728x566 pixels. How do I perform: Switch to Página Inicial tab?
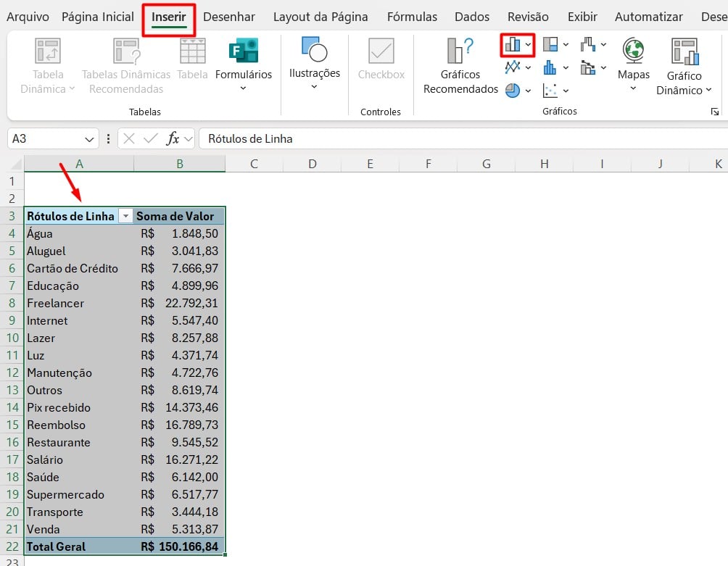click(97, 17)
